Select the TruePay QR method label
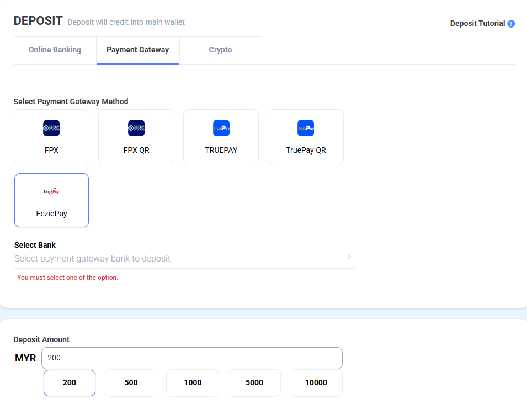Screen dimensions: 527x420 (306, 150)
